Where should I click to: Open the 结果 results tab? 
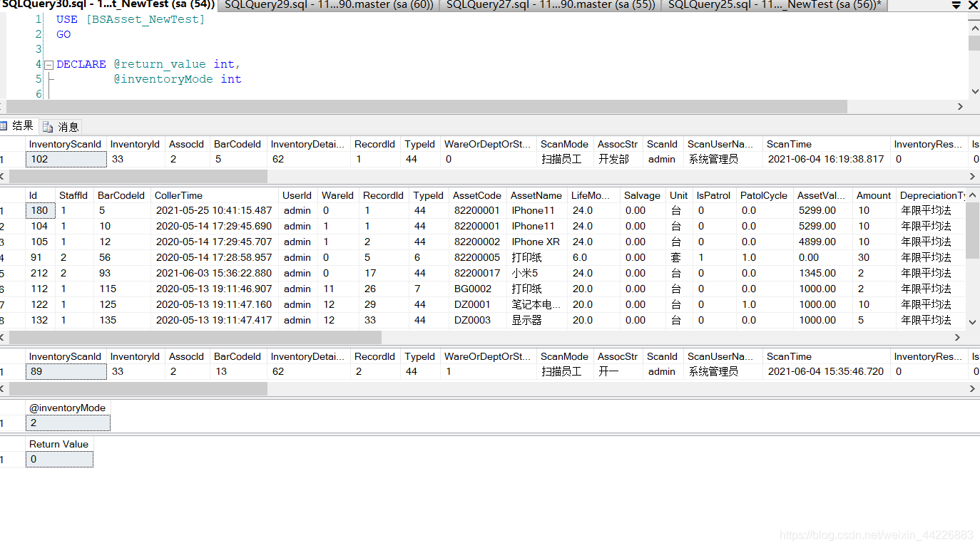[x=19, y=126]
